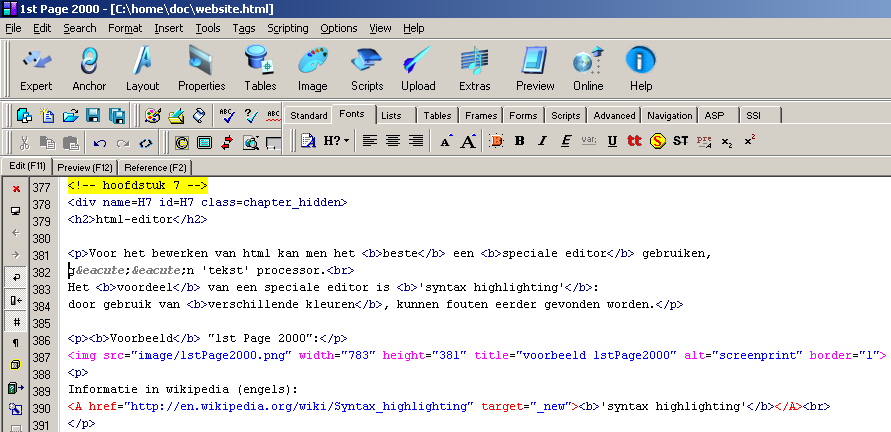The width and height of the screenshot is (891, 432).
Task: Click the save all double-floppy icon
Action: pos(116,116)
